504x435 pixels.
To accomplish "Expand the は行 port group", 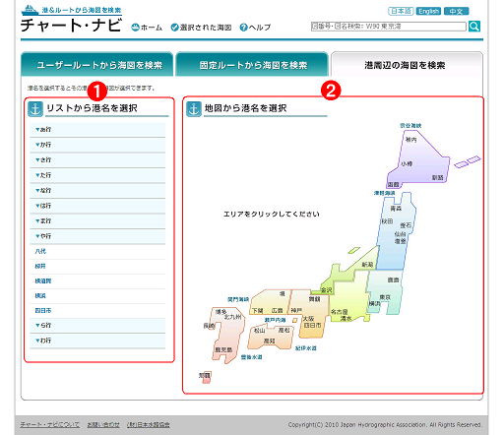I will pyautogui.click(x=97, y=206).
